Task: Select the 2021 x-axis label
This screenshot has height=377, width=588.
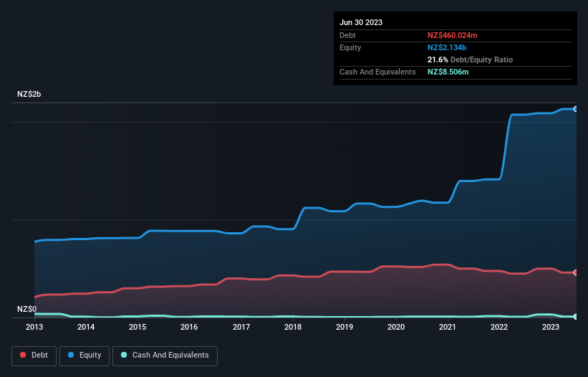Action: (x=448, y=327)
